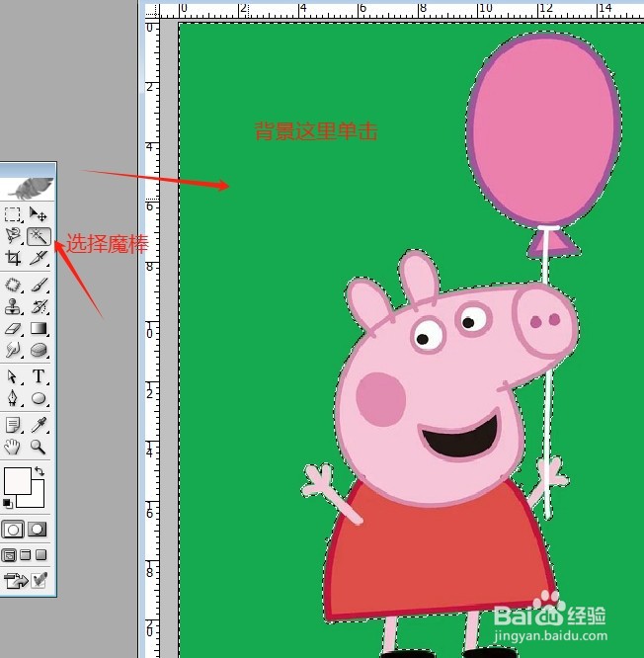
Task: Select the Type tool
Action: (x=39, y=376)
